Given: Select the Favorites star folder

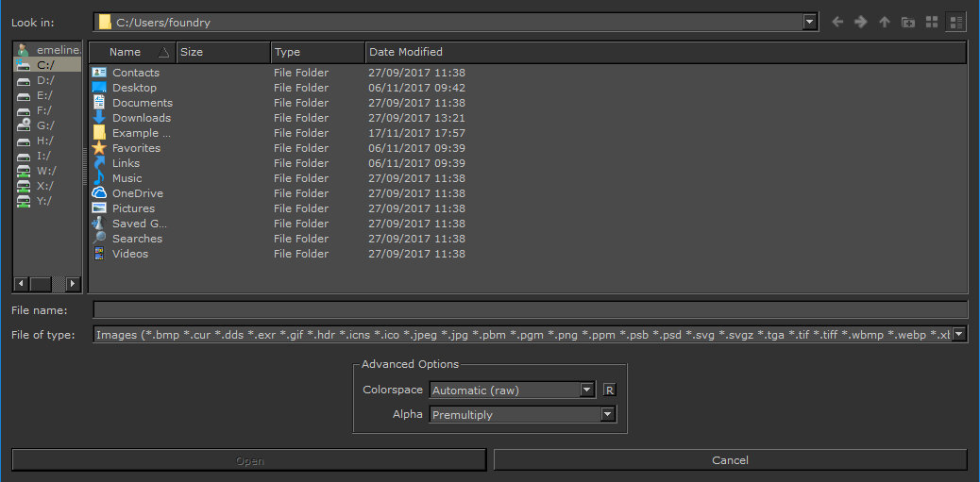Looking at the screenshot, I should tap(136, 148).
